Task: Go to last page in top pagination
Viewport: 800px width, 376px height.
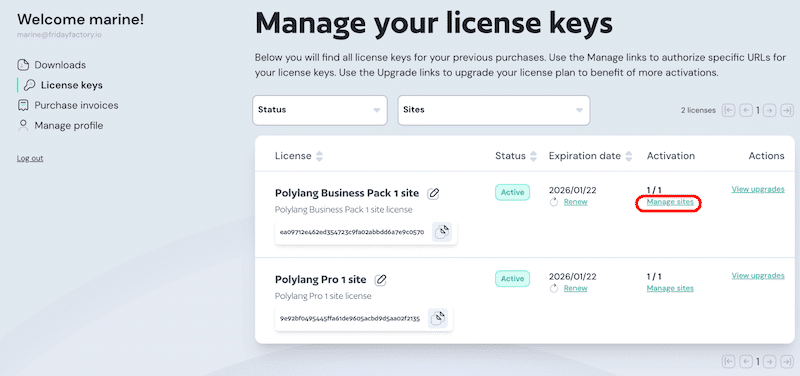Action: (x=787, y=110)
